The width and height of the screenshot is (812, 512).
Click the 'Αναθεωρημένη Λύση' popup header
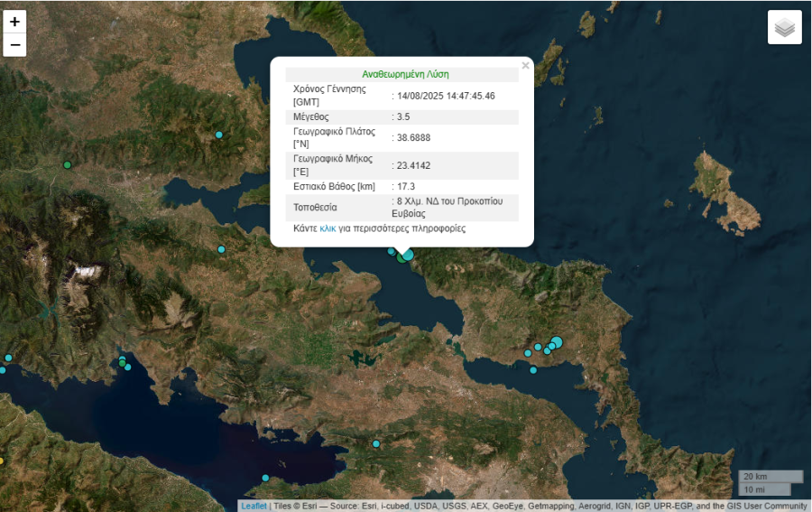[405, 74]
